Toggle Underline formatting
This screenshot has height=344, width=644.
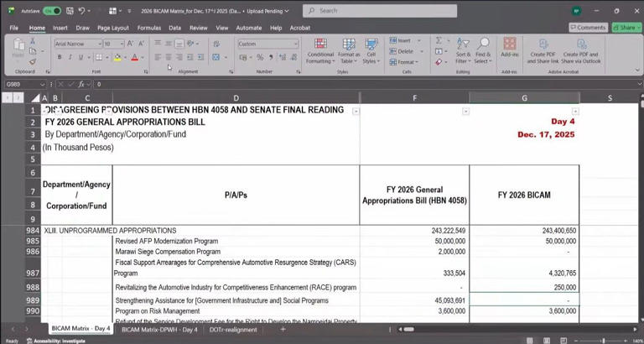point(80,57)
